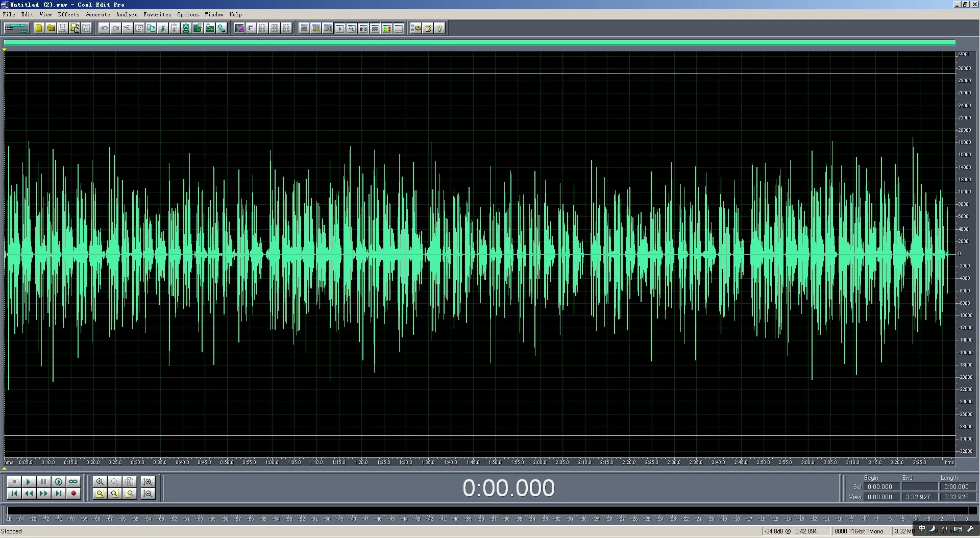Open the File menu

tap(9, 14)
